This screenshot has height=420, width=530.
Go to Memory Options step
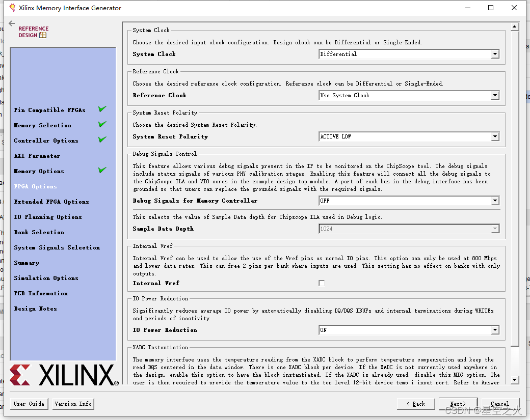(39, 171)
